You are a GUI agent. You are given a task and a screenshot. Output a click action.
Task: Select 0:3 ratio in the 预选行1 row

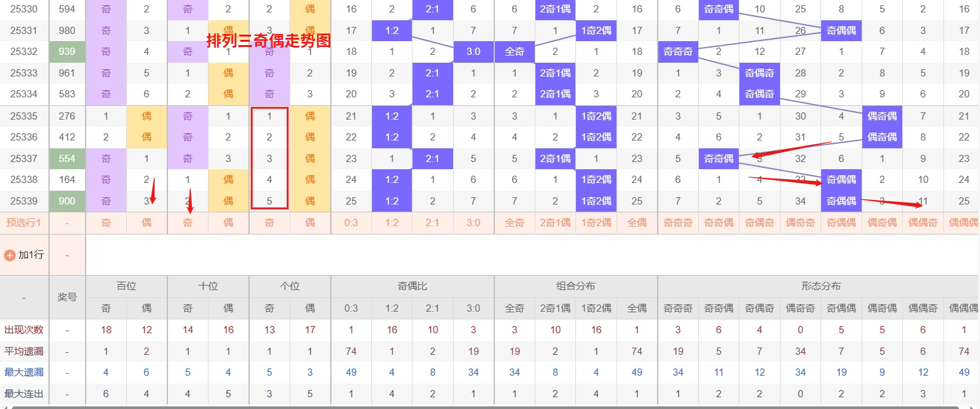pos(351,223)
